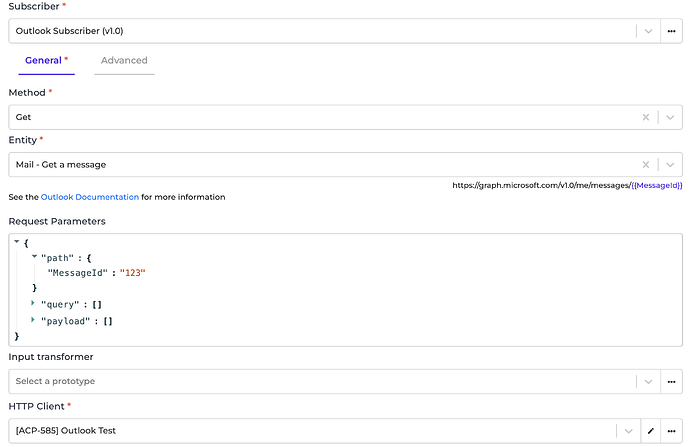Image resolution: width=690 pixels, height=447 pixels.
Task: Expand the "query" JSON node
Action: pyautogui.click(x=33, y=303)
